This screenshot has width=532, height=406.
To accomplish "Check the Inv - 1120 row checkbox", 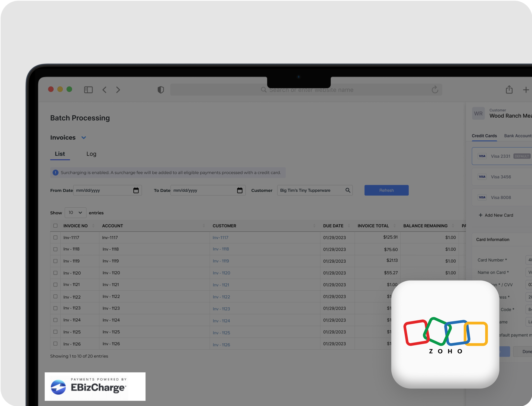I will click(x=56, y=273).
